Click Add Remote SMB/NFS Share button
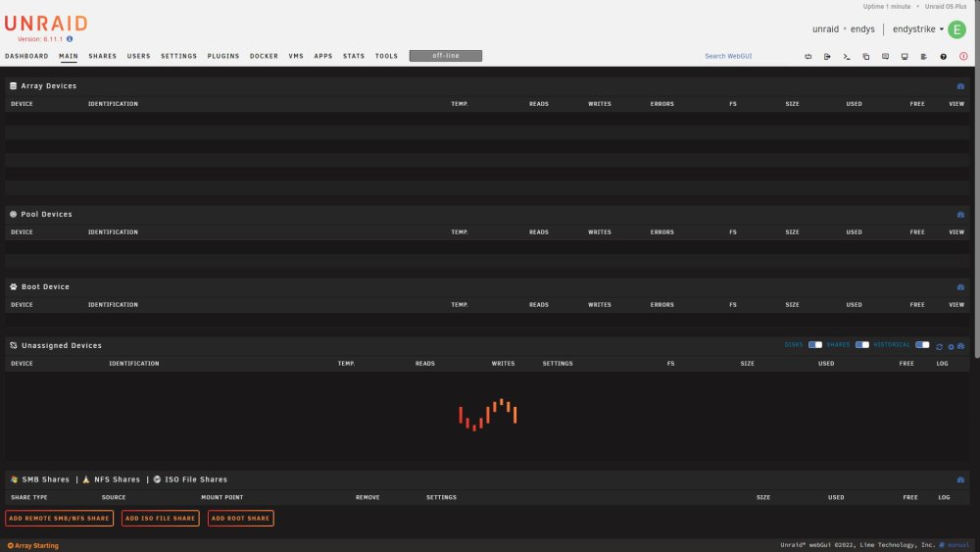 pyautogui.click(x=60, y=519)
